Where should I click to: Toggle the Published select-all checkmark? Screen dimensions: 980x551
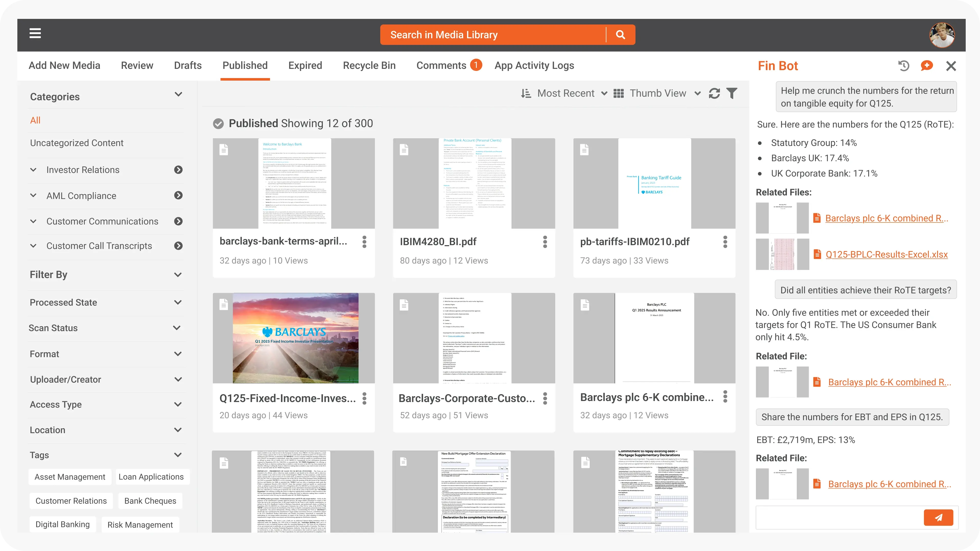point(218,123)
